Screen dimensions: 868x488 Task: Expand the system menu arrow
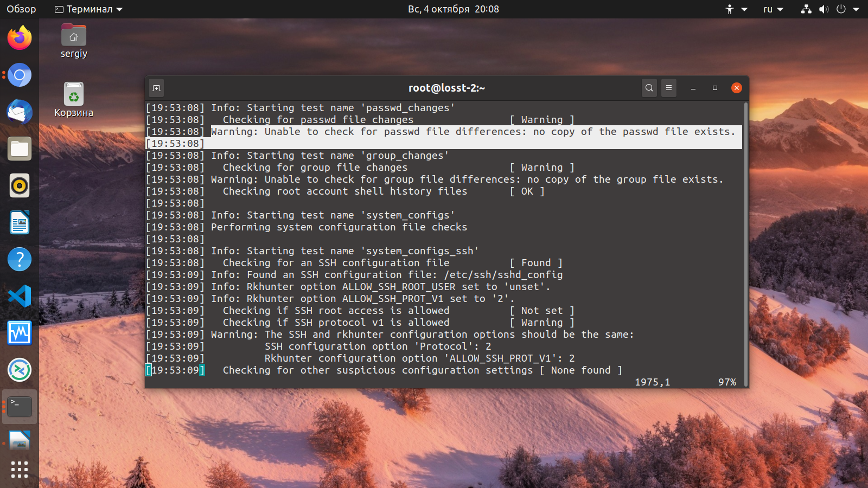tap(856, 9)
